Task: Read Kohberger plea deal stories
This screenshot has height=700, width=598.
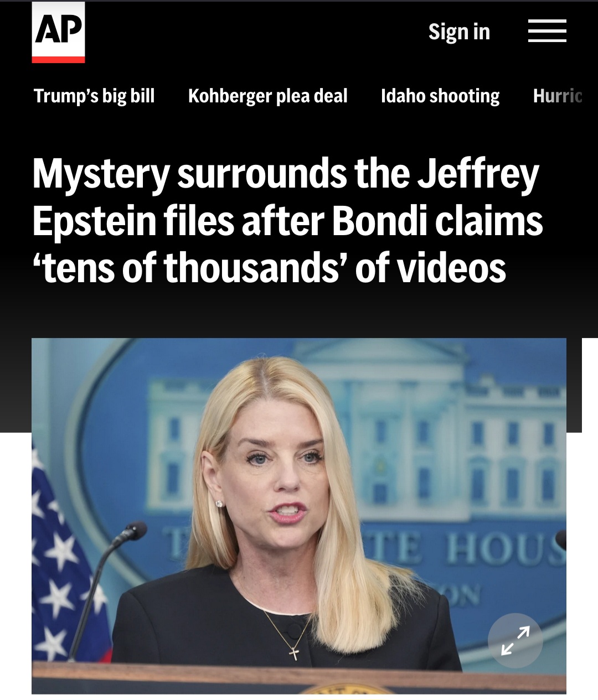Action: [x=268, y=96]
